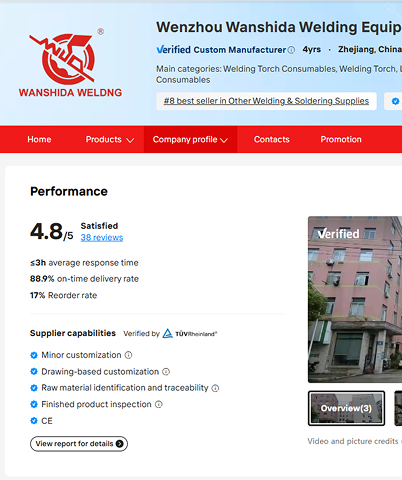
Task: Click info icon beside Finished product inspection
Action: 159,404
